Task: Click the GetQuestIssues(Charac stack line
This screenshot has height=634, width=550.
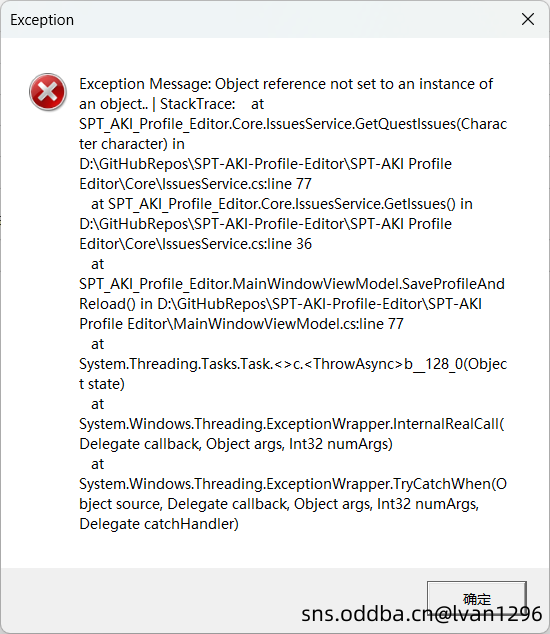Action: [293, 124]
